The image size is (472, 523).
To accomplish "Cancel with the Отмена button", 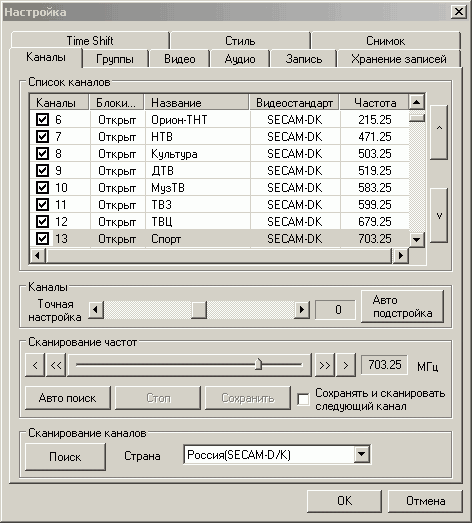I will [425, 501].
